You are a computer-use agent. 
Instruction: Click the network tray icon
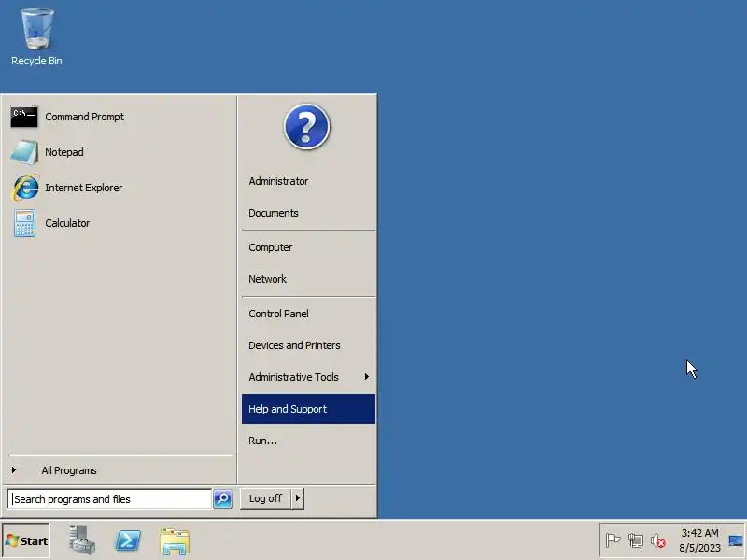636,540
